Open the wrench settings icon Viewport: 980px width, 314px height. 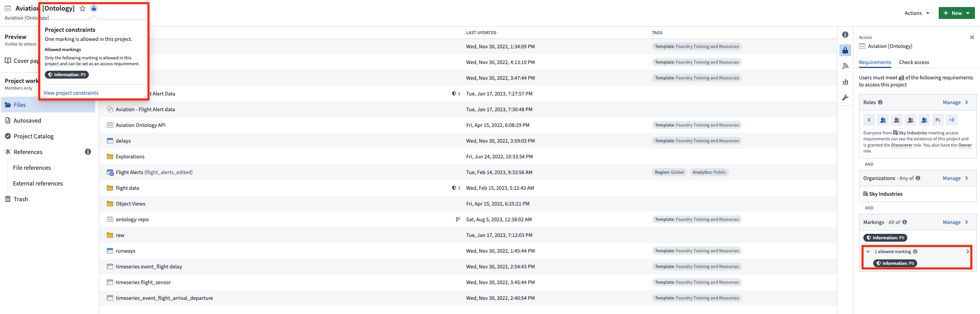845,97
